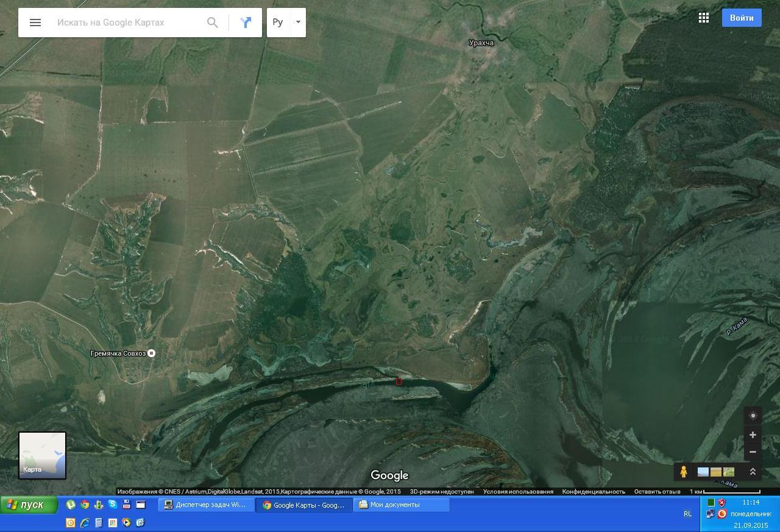Image resolution: width=780 pixels, height=532 pixels.
Task: Open directions with the blue arrow icon
Action: pos(246,23)
